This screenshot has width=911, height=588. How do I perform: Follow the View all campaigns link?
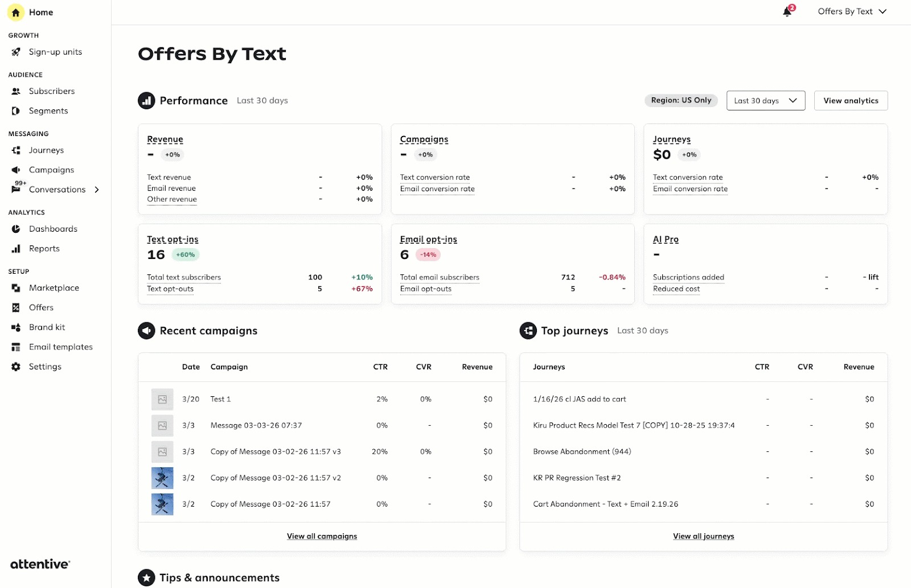322,536
